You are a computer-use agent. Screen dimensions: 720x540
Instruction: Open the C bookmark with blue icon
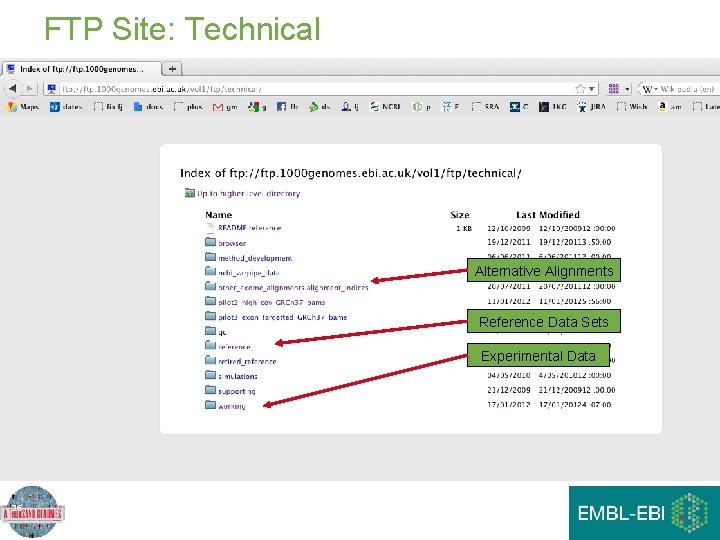point(519,107)
